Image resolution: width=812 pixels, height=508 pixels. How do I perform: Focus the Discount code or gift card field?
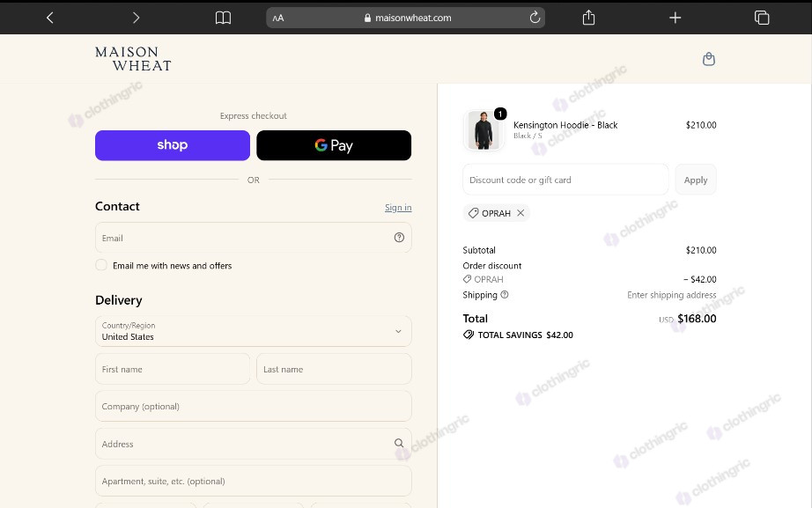(565, 180)
